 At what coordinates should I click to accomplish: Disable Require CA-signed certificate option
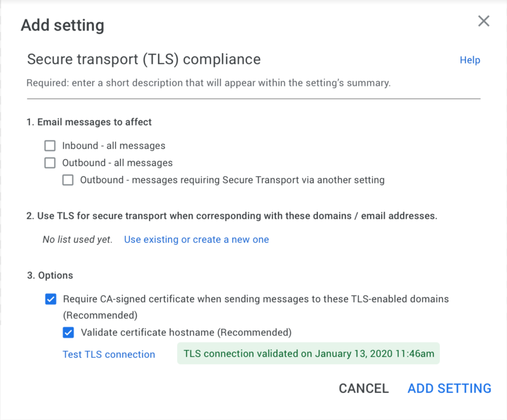(x=50, y=299)
